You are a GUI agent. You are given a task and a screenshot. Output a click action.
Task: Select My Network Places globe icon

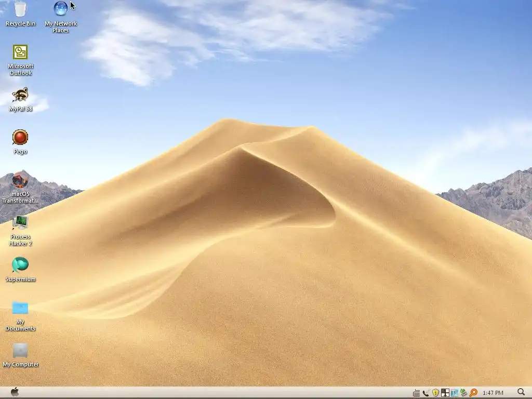pyautogui.click(x=61, y=9)
